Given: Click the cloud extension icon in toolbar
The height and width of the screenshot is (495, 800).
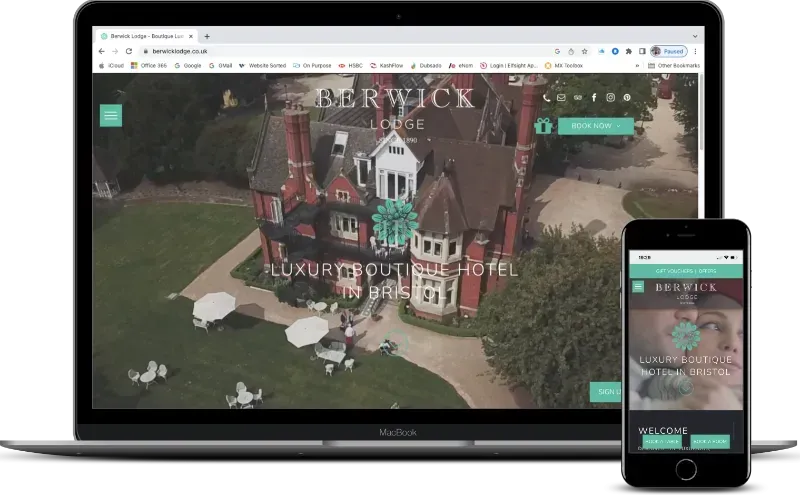Looking at the screenshot, I should [x=602, y=51].
